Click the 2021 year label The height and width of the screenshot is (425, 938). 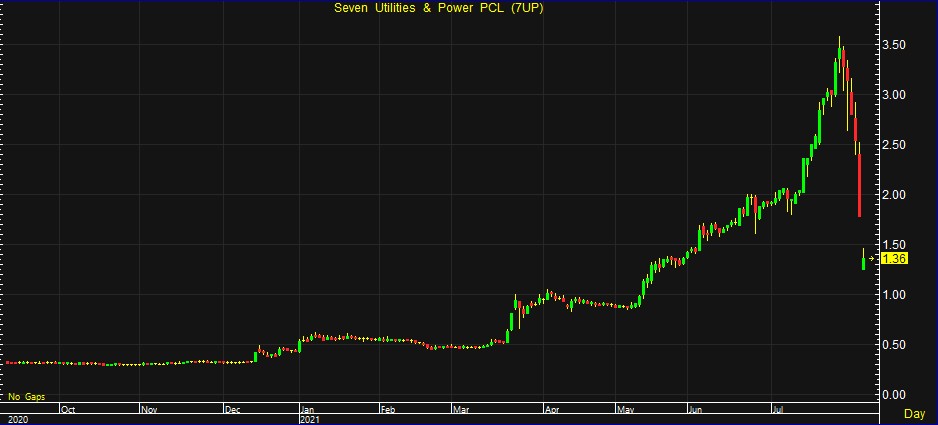point(309,420)
